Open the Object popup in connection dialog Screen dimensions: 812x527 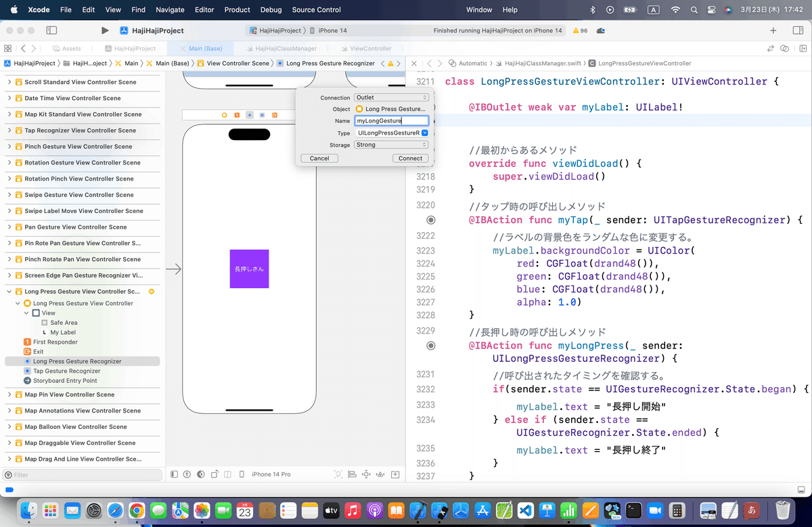391,109
